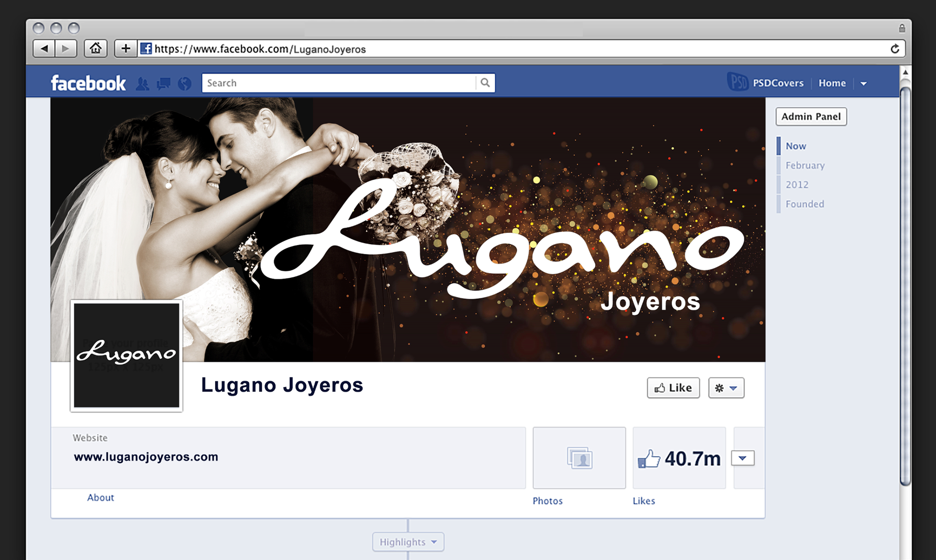Open the notifications globe icon
936x560 pixels.
[x=184, y=84]
